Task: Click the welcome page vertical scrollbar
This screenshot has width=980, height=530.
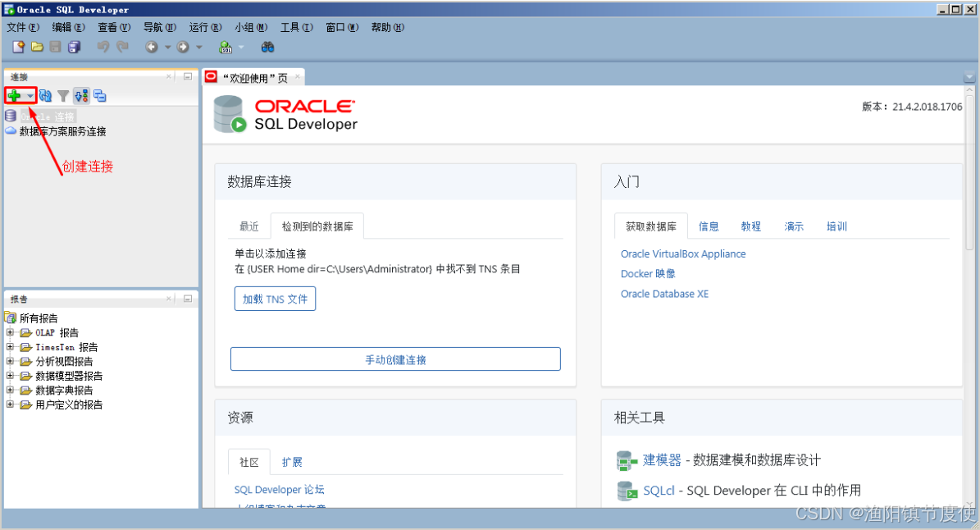Action: [969, 171]
